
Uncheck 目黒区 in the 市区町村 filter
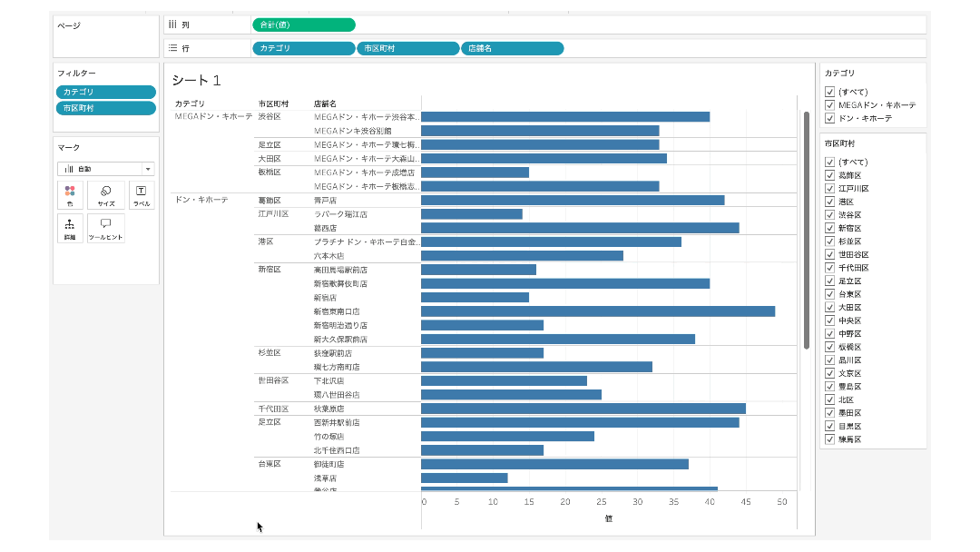click(830, 426)
